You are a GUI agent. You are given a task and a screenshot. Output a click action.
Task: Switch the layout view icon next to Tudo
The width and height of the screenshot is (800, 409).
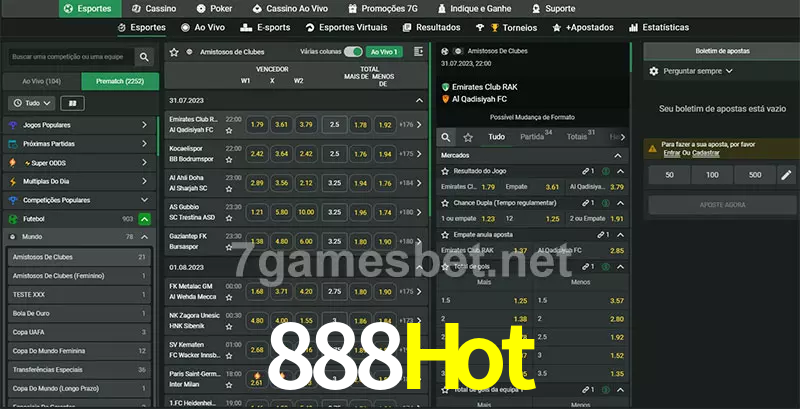point(72,103)
